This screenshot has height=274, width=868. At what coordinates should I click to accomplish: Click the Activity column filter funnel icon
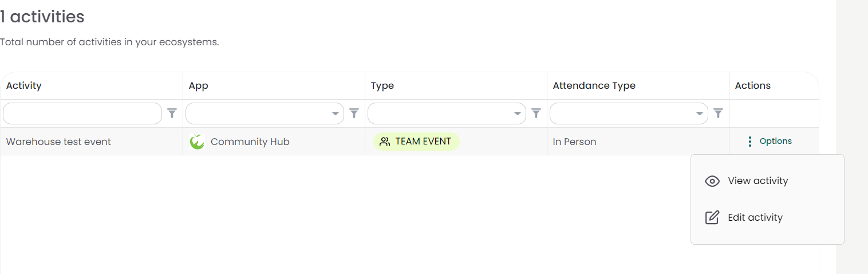(172, 113)
